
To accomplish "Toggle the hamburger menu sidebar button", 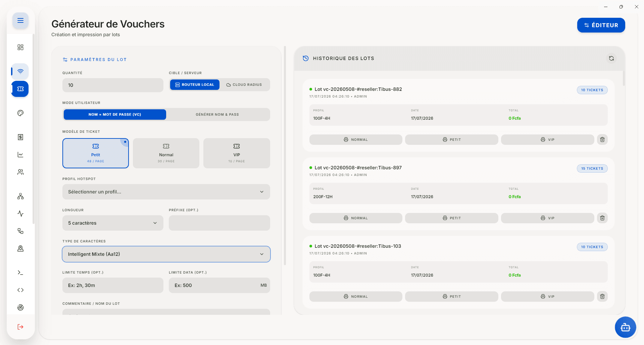I will click(20, 20).
